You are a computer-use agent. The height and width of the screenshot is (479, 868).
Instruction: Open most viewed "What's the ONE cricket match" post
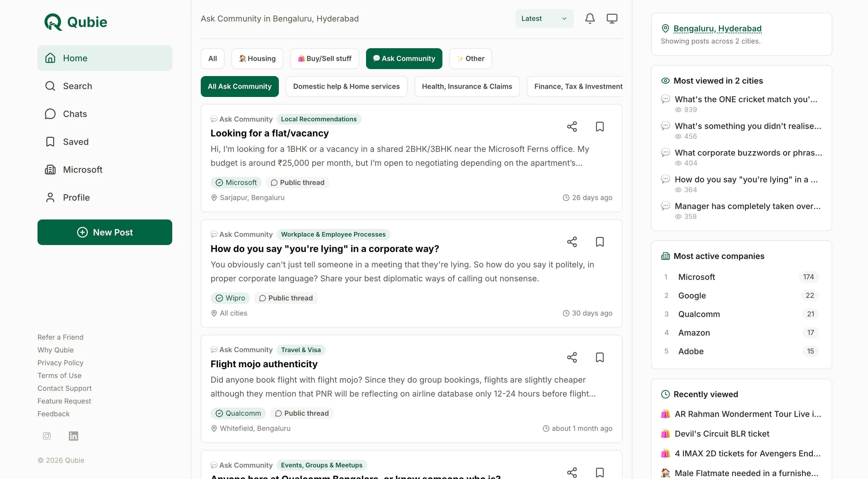[x=746, y=99]
